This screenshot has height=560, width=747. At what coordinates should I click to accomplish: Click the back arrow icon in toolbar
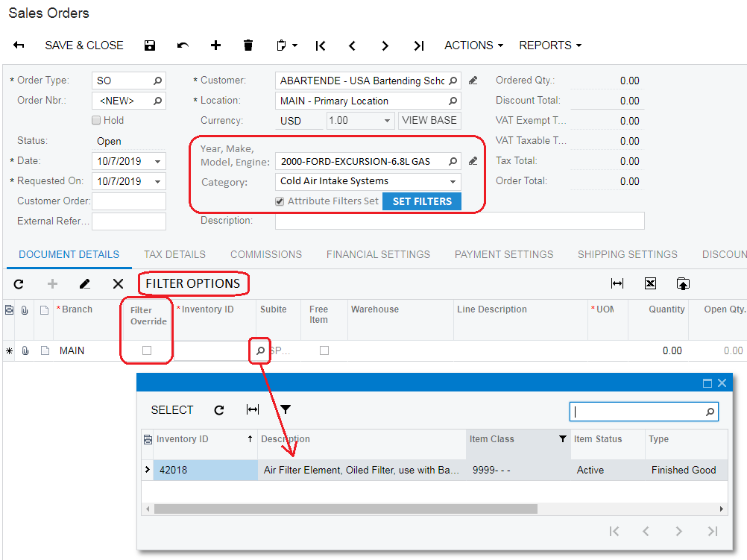19,45
